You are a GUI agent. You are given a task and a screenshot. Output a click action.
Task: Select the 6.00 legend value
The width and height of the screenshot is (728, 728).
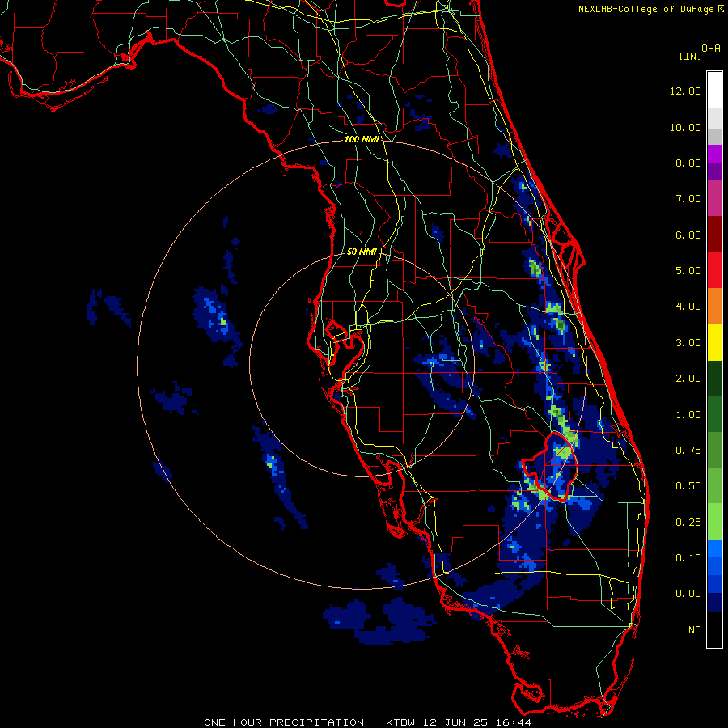[x=688, y=235]
